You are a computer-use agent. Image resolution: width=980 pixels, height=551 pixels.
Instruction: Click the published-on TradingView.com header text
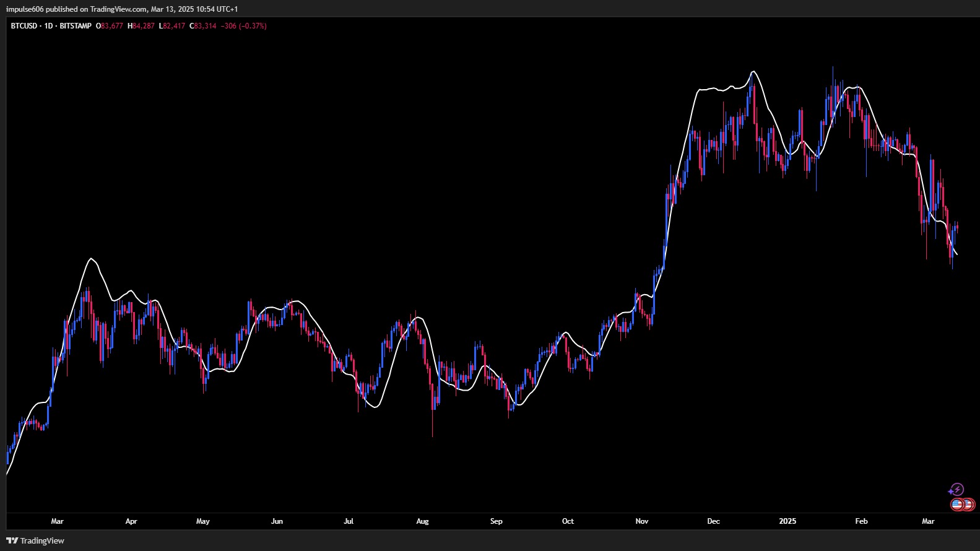click(122, 9)
